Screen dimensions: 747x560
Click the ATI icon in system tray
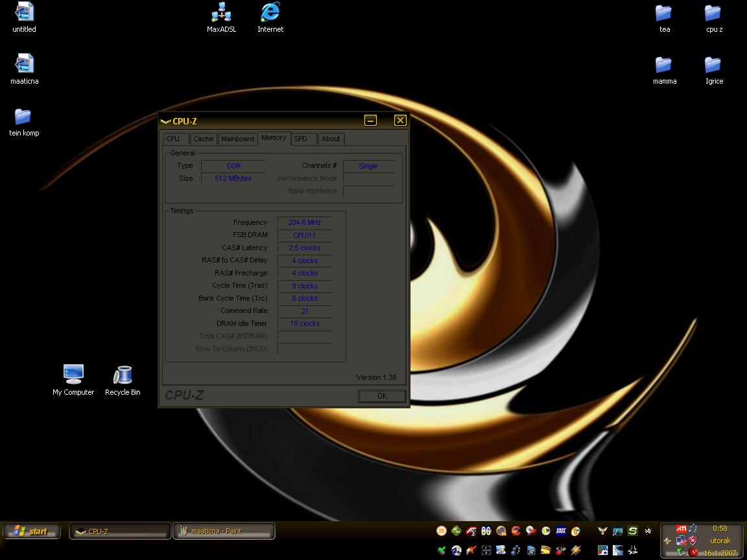click(x=681, y=529)
